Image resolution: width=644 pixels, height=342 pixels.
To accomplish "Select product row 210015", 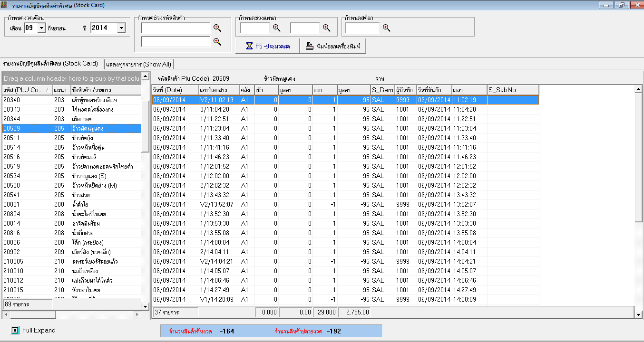I will pyautogui.click(x=72, y=290).
